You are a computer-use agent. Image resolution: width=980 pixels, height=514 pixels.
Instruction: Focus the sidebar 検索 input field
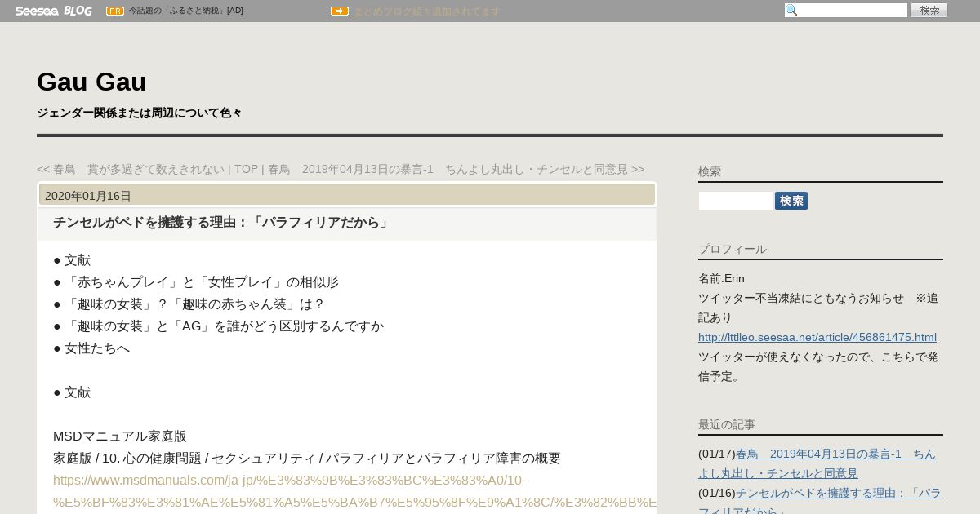coord(735,201)
